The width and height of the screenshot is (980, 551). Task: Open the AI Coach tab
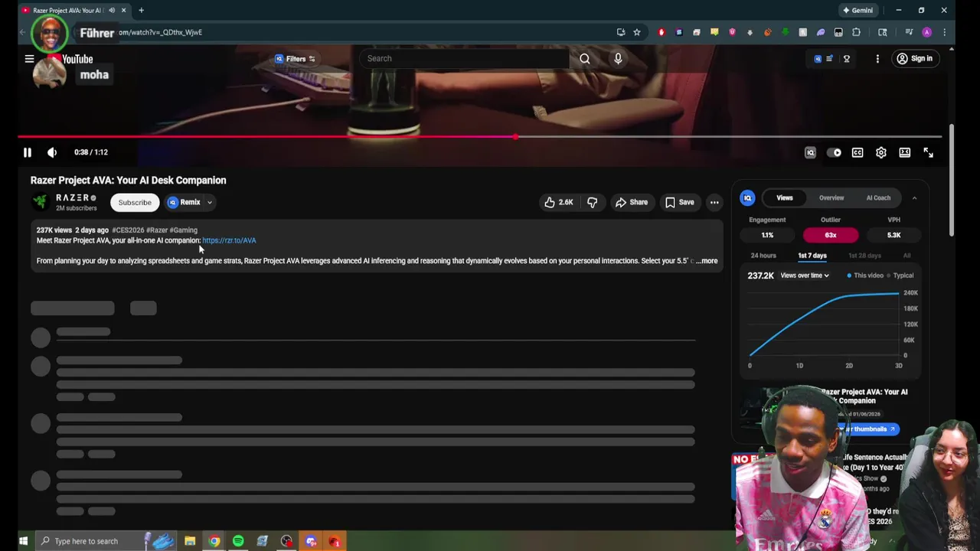[878, 197]
